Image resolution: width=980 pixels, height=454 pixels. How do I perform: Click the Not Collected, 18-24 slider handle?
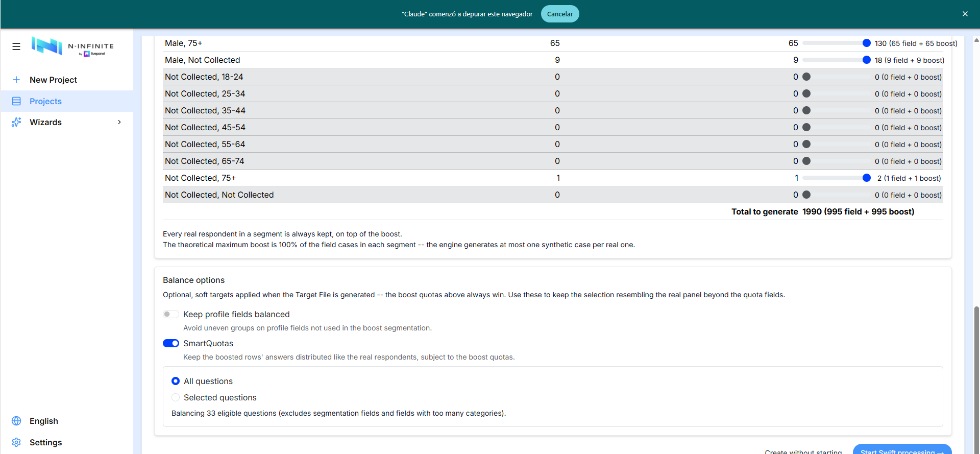tap(806, 77)
